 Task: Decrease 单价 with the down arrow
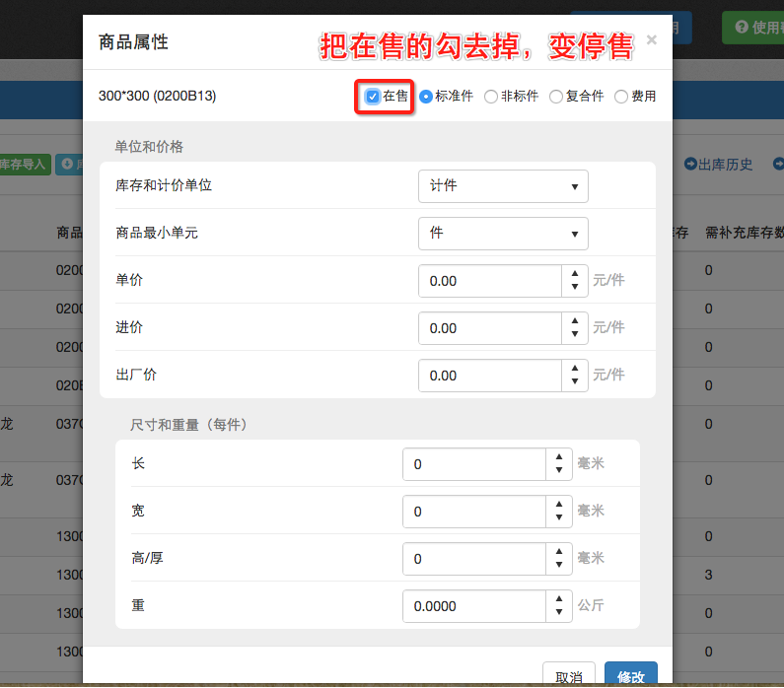point(575,287)
